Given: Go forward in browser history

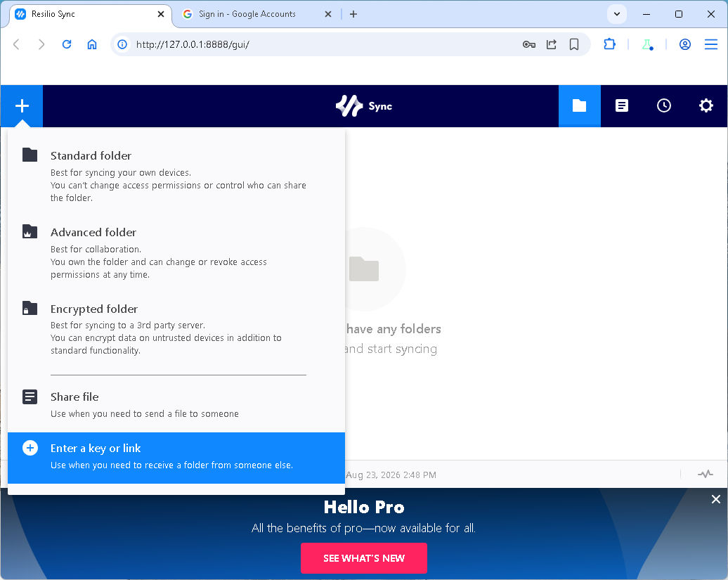Looking at the screenshot, I should 41,44.
